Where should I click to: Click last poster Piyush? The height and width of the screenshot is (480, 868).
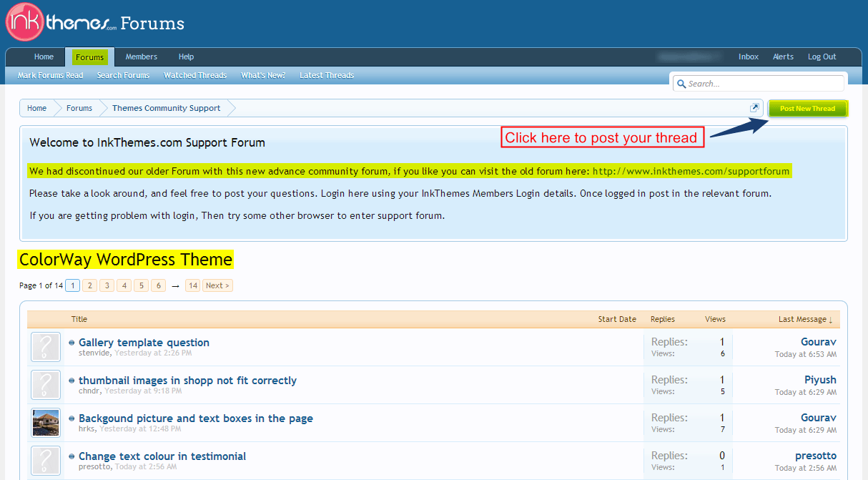tap(820, 380)
